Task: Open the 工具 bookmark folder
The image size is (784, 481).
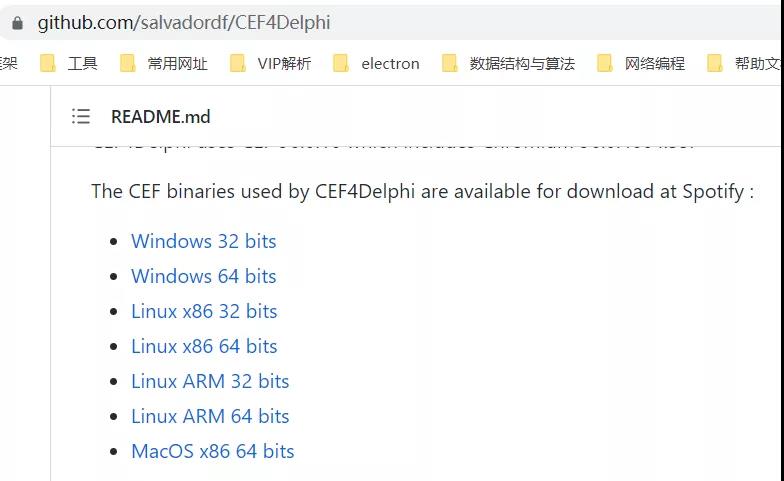Action: (x=68, y=64)
